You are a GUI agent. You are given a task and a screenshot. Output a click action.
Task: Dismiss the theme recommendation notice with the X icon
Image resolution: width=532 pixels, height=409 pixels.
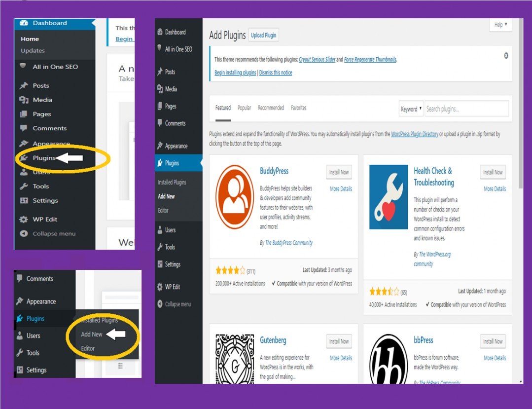(x=506, y=56)
